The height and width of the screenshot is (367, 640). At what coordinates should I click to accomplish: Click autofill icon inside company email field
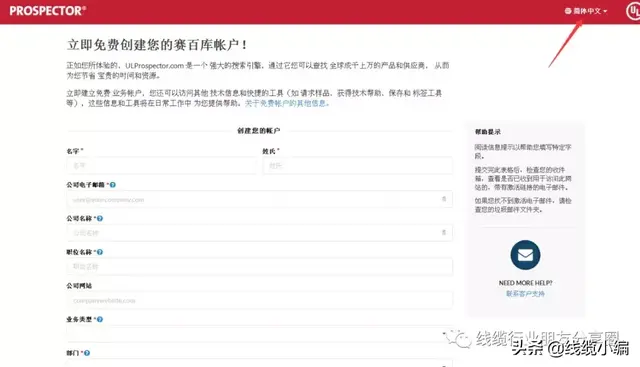444,199
